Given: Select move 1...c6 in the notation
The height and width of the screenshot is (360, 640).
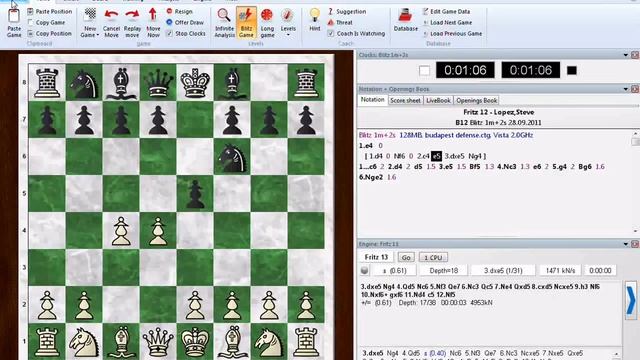Looking at the screenshot, I should coord(368,167).
